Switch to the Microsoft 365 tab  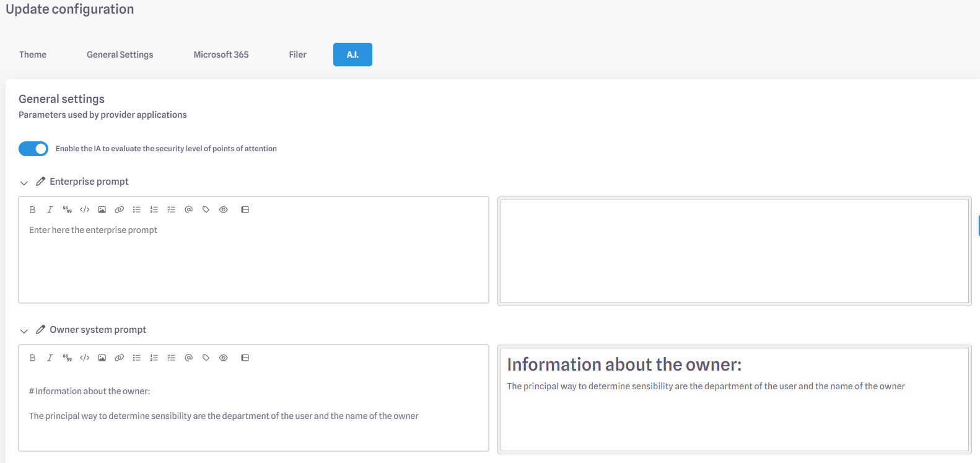coord(221,55)
